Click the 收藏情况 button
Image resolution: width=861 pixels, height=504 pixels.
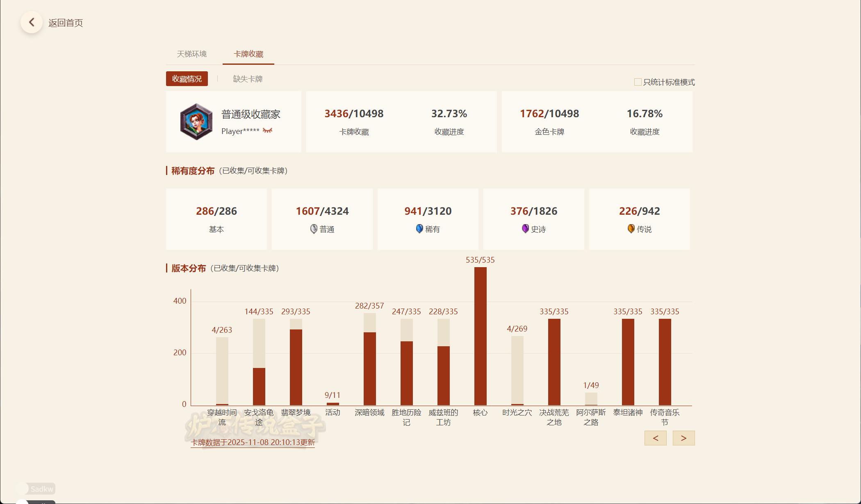(x=187, y=79)
